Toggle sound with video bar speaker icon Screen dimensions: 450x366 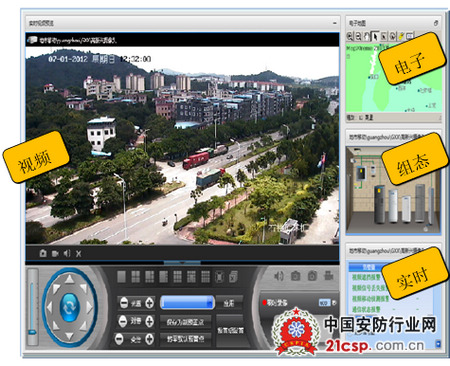(67, 253)
